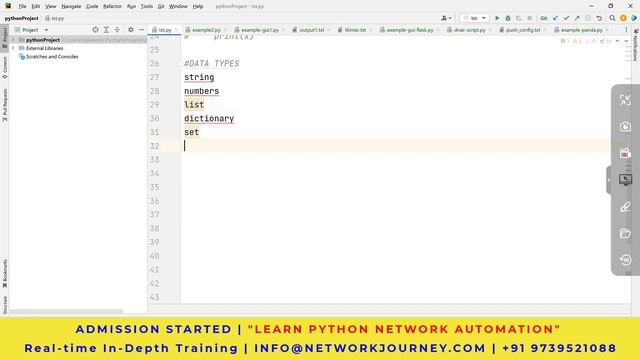Close the tst.py editor tab
The image size is (640, 360).
(x=176, y=30)
